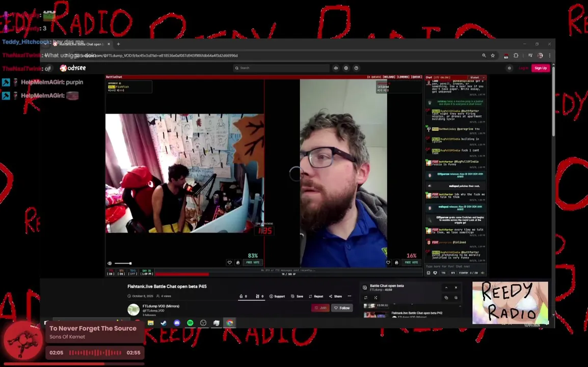Click the LDRBRD link in BattleChat header
This screenshot has height=367, width=588.
(403, 77)
